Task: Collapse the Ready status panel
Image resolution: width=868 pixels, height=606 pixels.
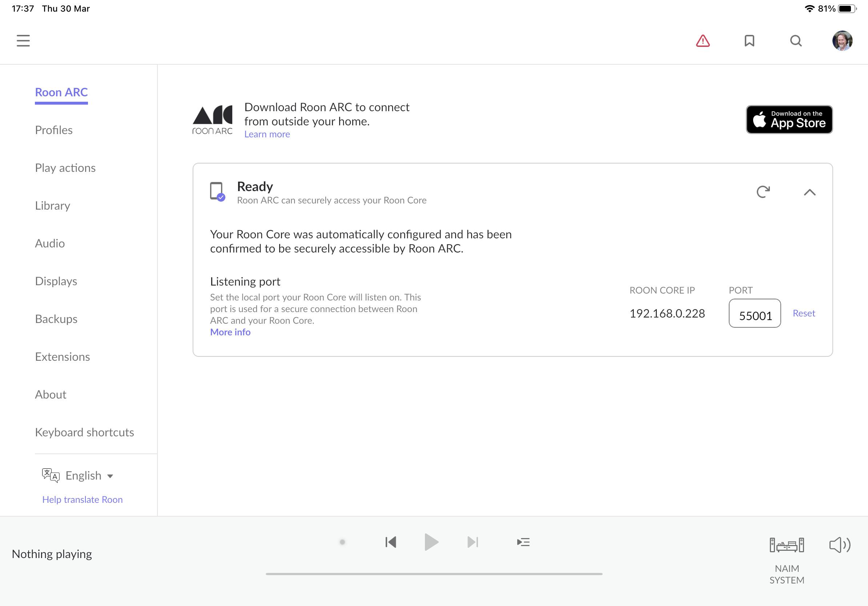Action: 809,192
